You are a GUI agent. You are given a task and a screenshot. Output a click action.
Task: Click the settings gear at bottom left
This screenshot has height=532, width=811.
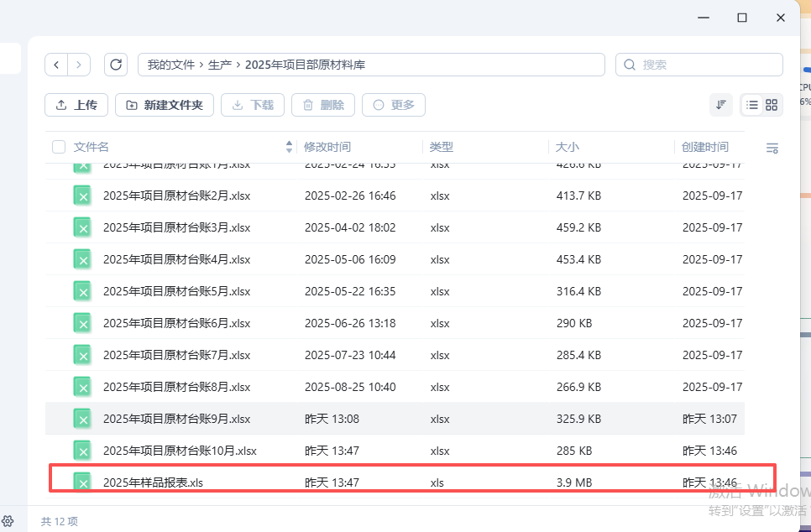click(8, 521)
